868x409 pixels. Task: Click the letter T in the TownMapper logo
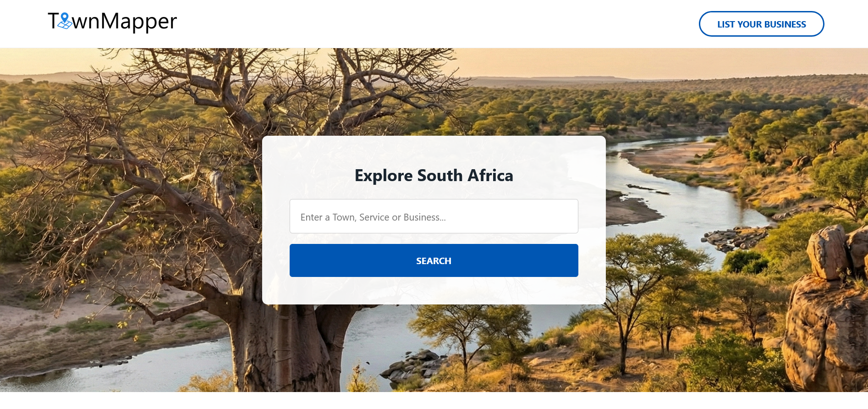[x=53, y=21]
